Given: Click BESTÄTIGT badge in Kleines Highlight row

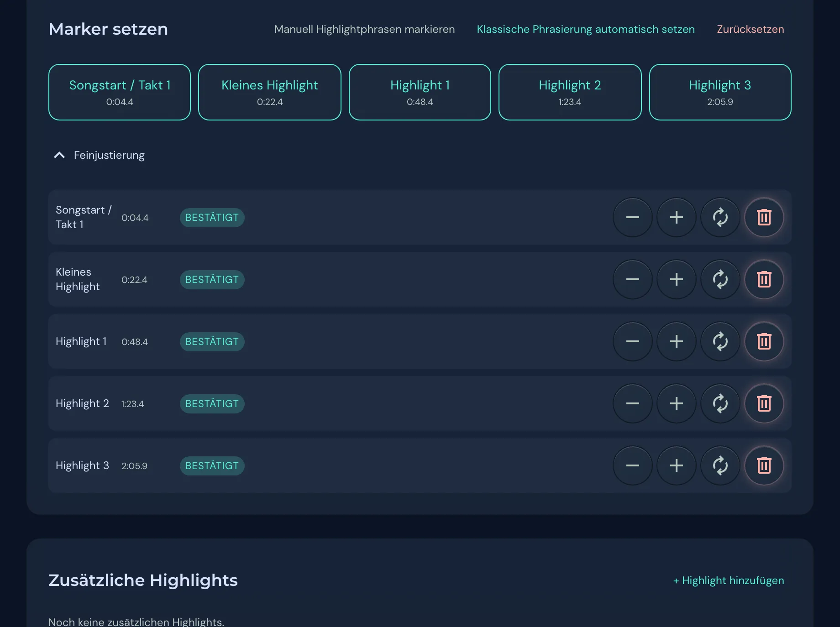Looking at the screenshot, I should [212, 280].
